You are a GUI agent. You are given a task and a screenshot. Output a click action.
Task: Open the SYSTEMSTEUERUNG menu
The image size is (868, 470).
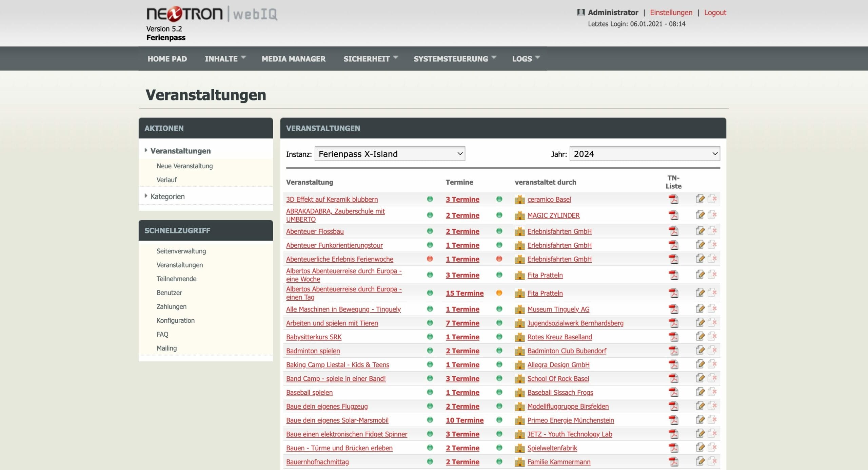coord(454,59)
